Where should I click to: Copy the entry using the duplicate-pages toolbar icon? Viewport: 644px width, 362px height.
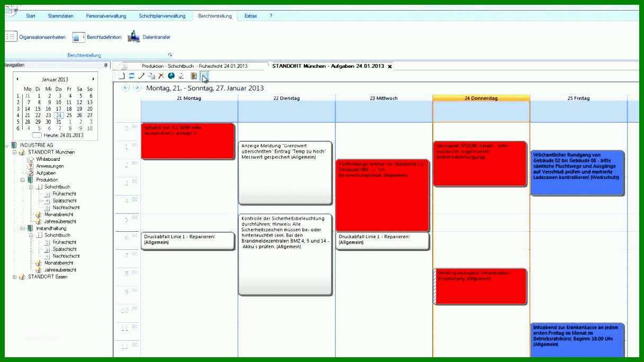pos(151,76)
